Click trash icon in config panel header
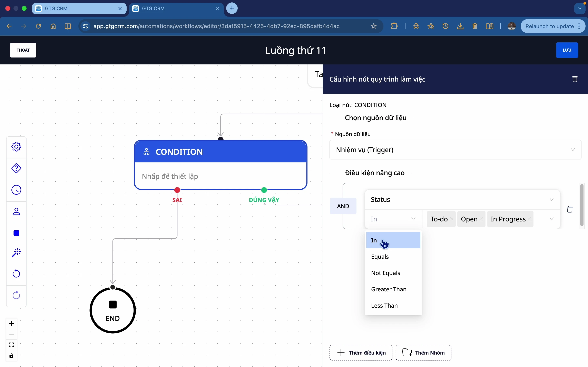The image size is (588, 367). 575,79
